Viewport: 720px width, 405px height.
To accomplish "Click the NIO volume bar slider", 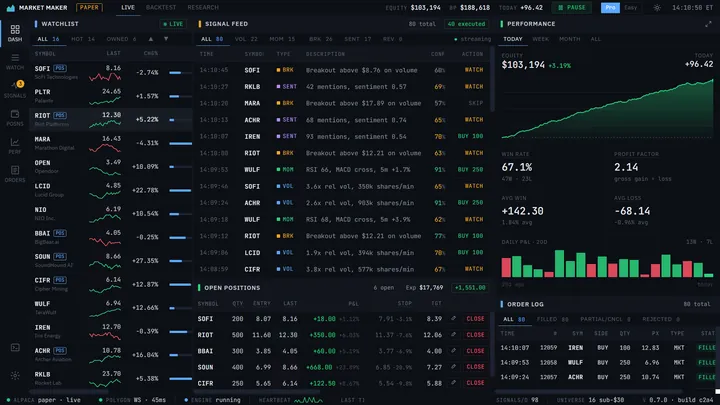I will tap(180, 214).
